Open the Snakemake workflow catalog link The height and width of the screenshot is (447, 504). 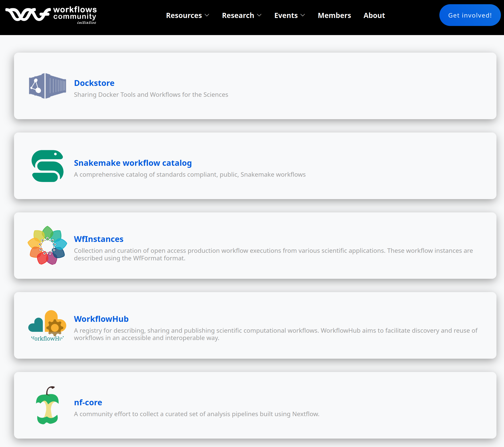tap(133, 163)
